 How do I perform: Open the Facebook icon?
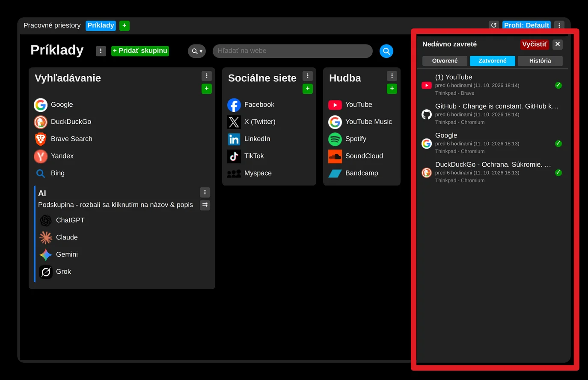pos(234,105)
